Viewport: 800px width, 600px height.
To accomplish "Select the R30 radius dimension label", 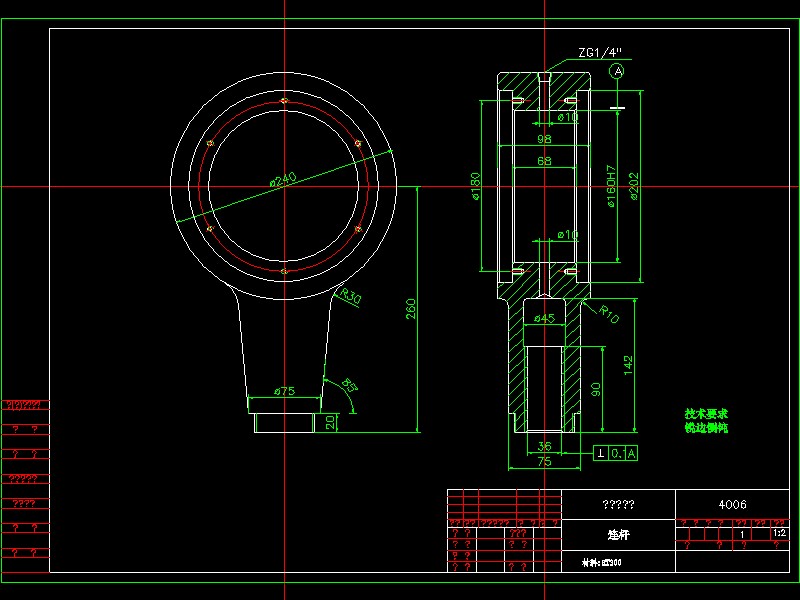I will point(351,296).
